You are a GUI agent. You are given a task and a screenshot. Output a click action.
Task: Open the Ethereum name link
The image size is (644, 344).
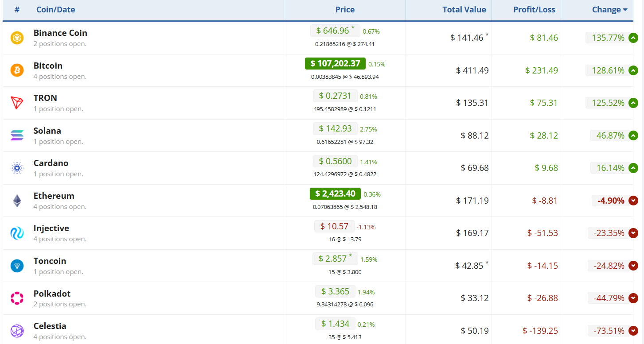tap(54, 196)
